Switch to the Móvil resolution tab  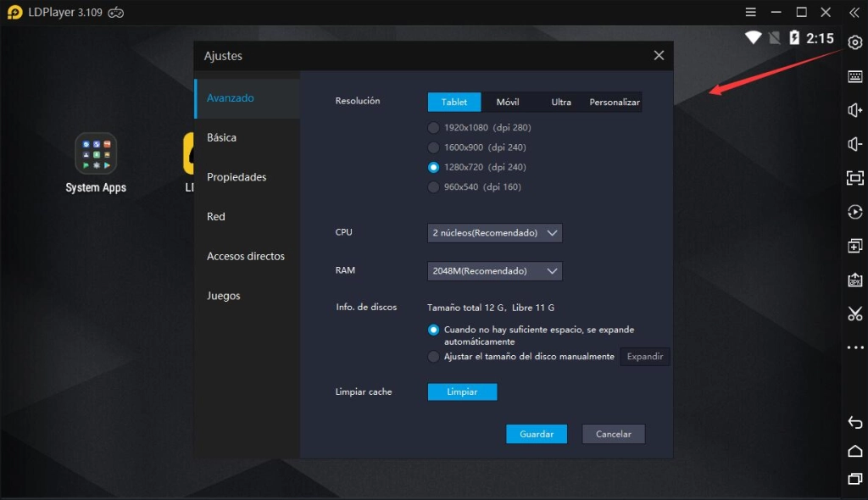pos(508,102)
